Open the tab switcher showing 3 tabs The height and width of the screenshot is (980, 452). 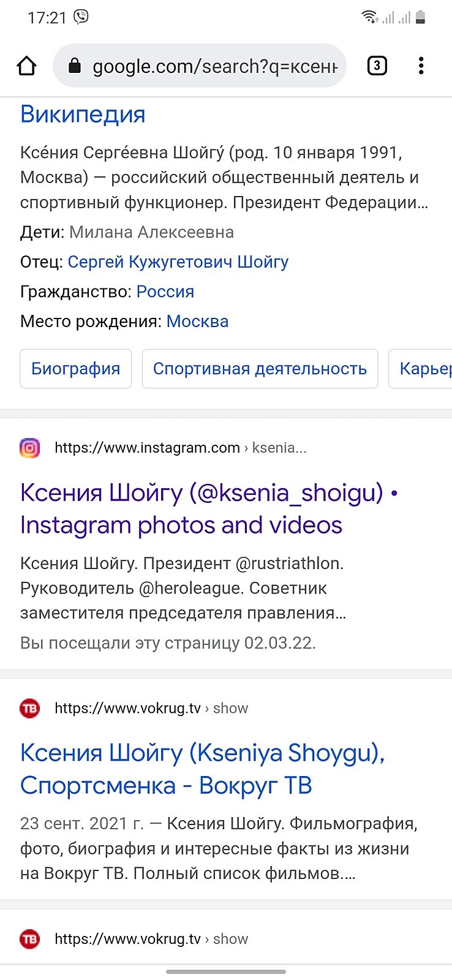click(377, 66)
